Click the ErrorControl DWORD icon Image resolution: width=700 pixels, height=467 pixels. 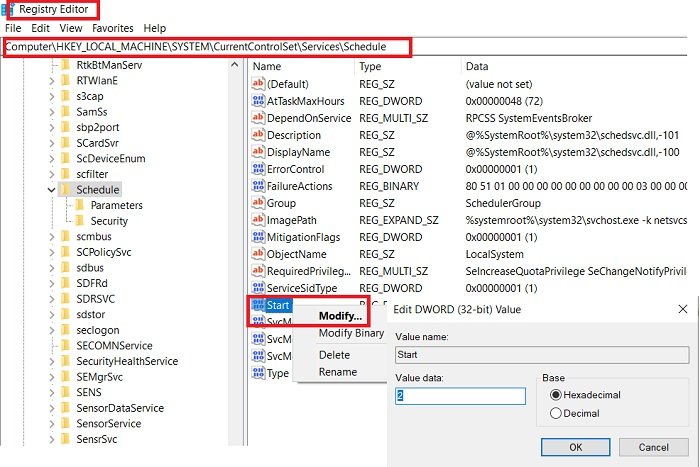coord(258,169)
